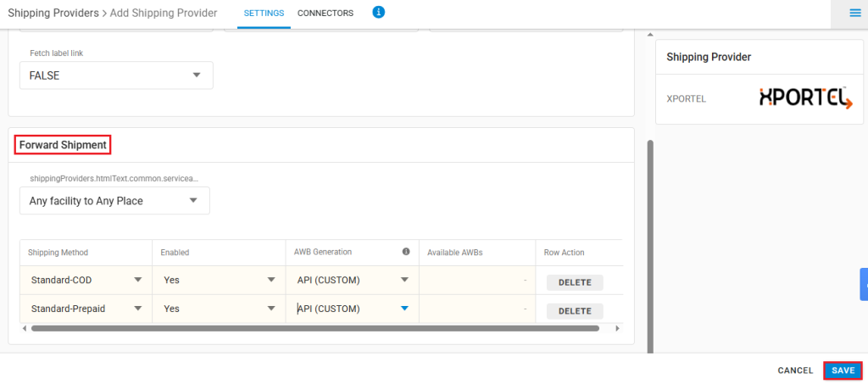Open the Standard-COD shipping method dropdown
Screen dimensions: 868x384
(86, 280)
